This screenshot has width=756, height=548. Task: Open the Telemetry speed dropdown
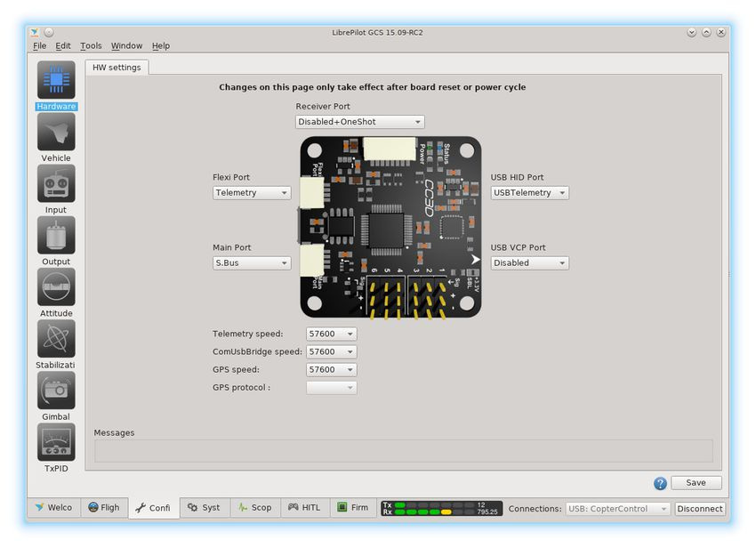pyautogui.click(x=331, y=334)
